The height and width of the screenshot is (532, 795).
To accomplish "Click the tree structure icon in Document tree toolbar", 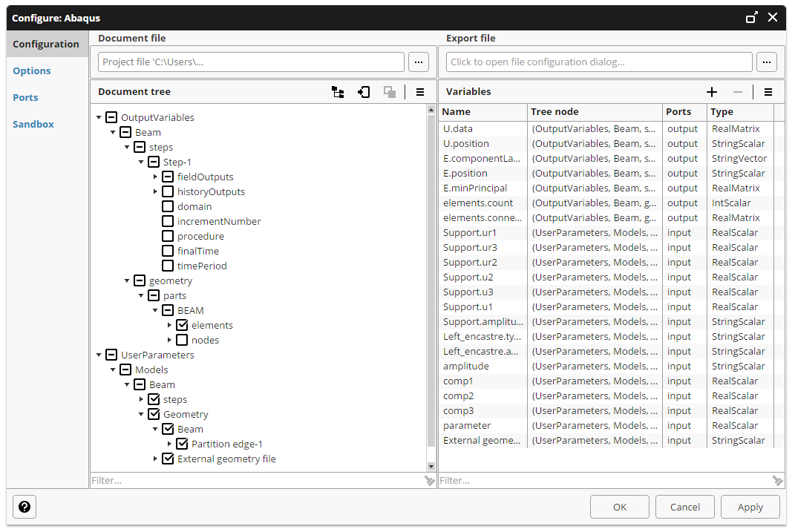I will 338,92.
